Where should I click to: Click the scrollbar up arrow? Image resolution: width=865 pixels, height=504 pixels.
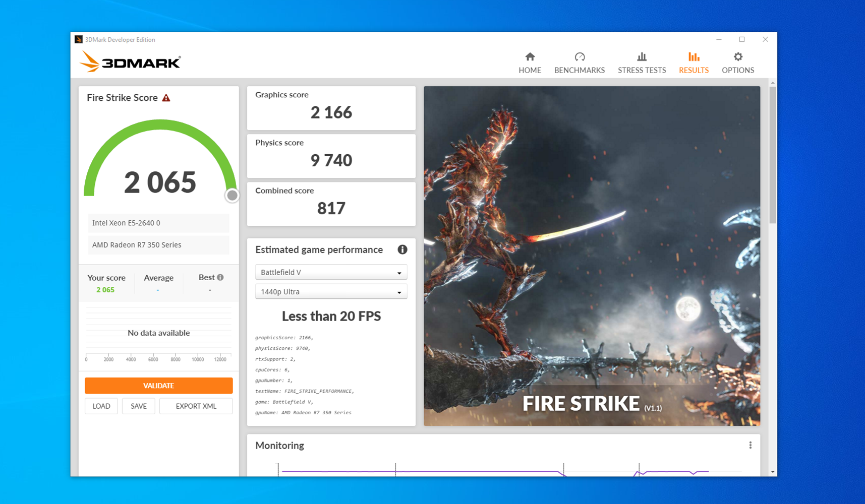(x=772, y=83)
